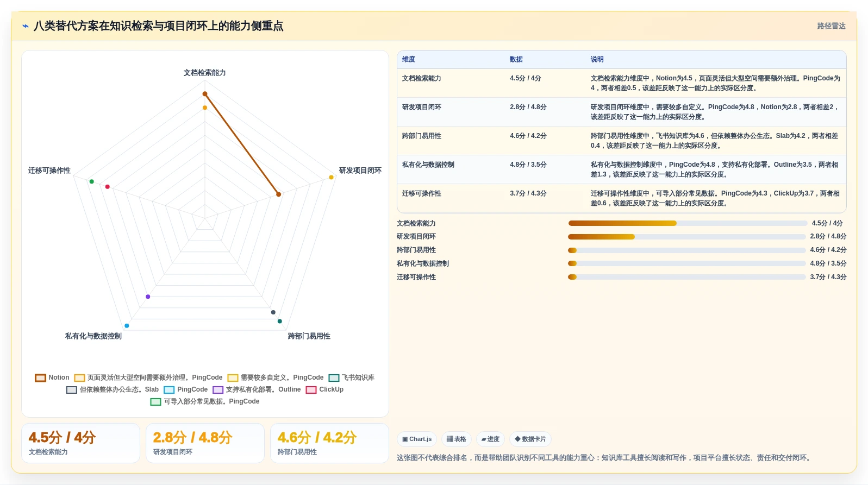Viewport: 868px width, 485px height.
Task: Click the 路径雷达 tag in the header
Action: [x=831, y=26]
